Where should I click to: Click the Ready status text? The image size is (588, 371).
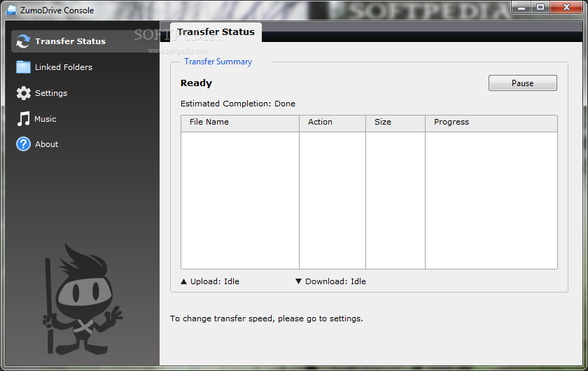[196, 83]
